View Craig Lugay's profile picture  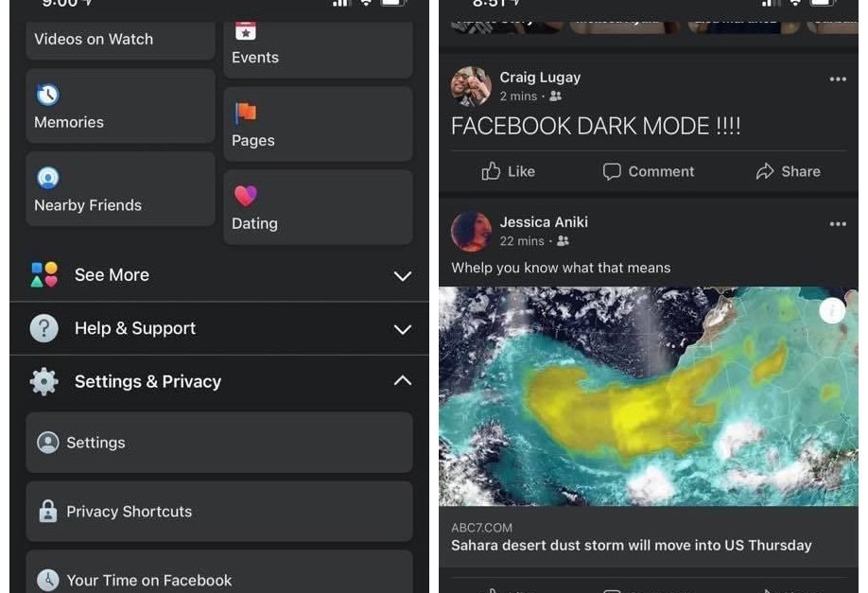coord(471,86)
